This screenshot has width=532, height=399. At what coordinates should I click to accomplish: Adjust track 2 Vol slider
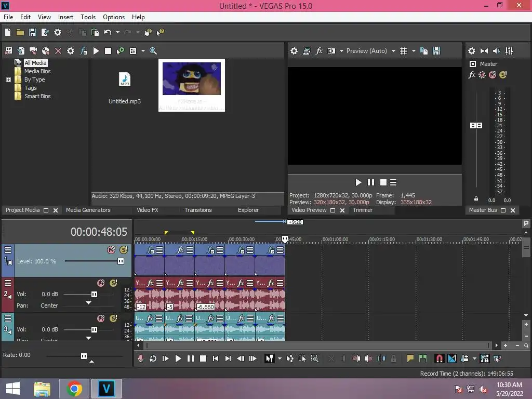(94, 294)
